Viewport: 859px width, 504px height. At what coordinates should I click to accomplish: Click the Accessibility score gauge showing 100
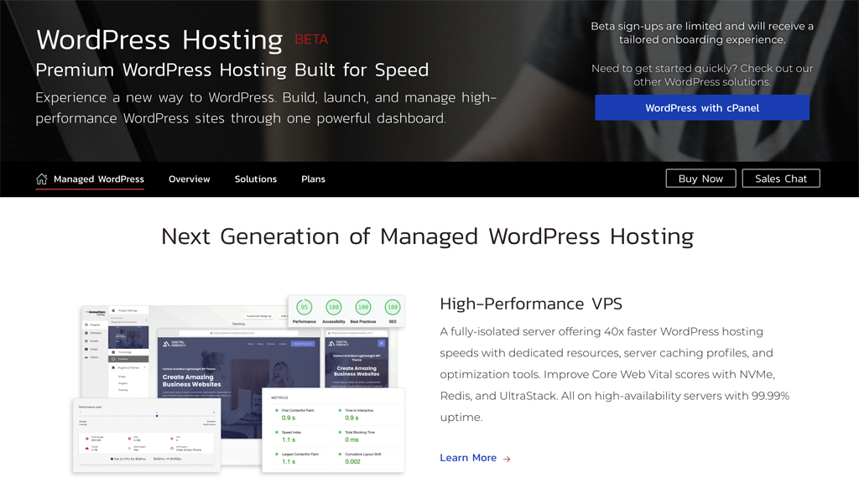[x=334, y=307]
